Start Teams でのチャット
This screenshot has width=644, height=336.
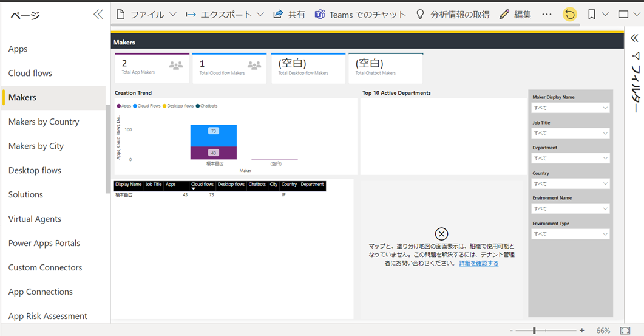[360, 15]
